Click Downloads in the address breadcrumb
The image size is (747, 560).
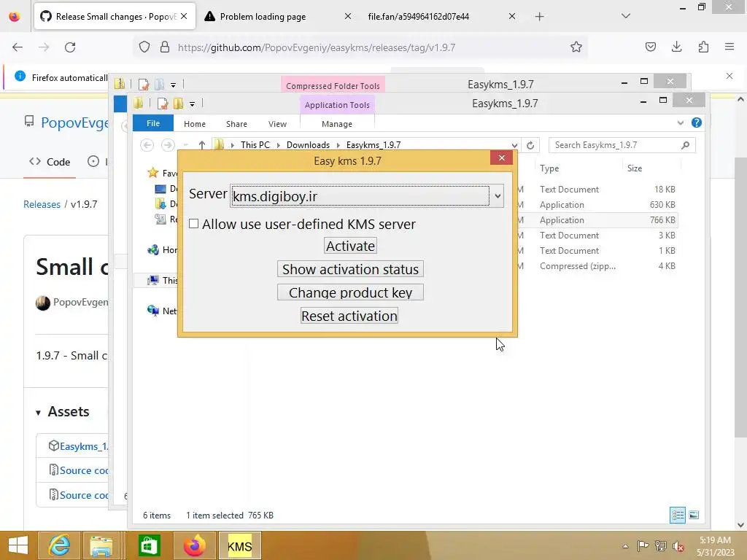point(308,145)
